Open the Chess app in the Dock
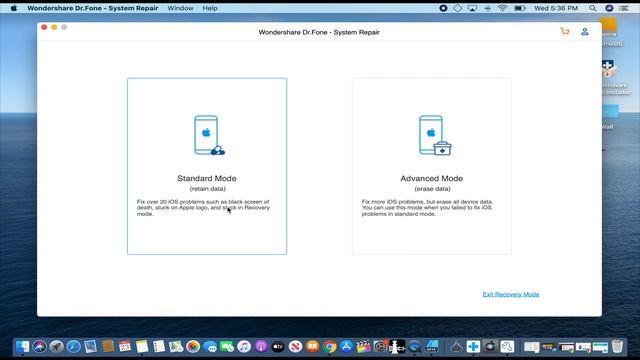Viewport: 640px width, 360px height. (397, 347)
